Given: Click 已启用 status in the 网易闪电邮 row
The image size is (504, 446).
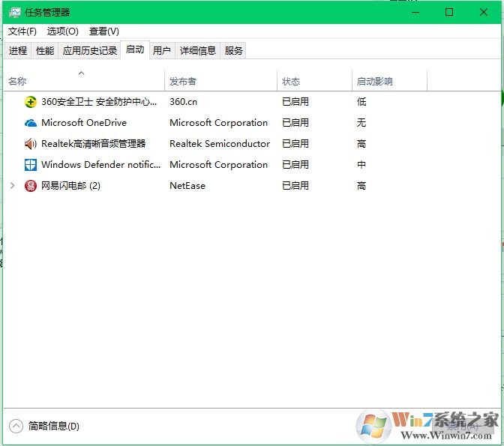Looking at the screenshot, I should point(295,186).
